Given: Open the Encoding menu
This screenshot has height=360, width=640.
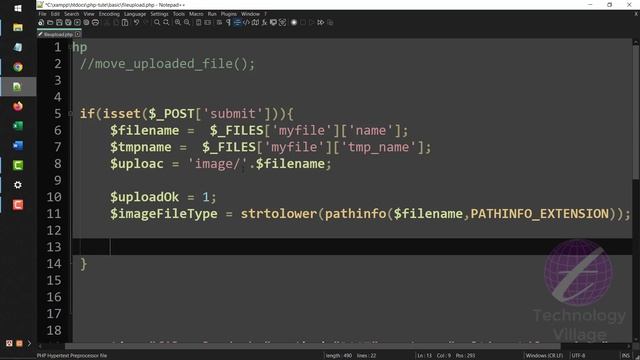Looking at the screenshot, I should click(109, 14).
